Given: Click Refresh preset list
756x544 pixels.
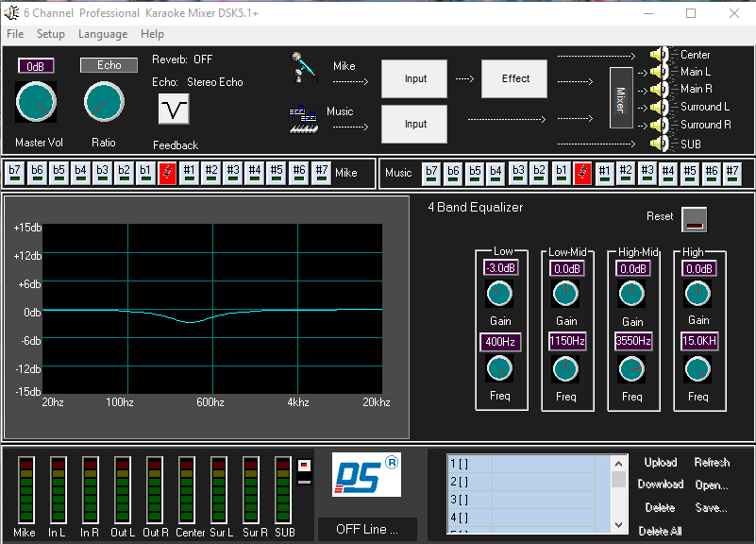Looking at the screenshot, I should click(712, 462).
